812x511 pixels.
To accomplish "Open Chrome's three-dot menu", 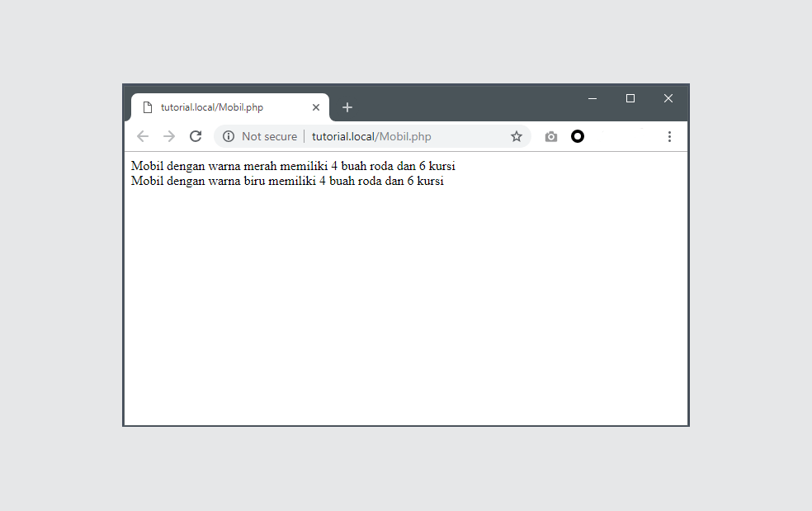I will click(x=669, y=136).
